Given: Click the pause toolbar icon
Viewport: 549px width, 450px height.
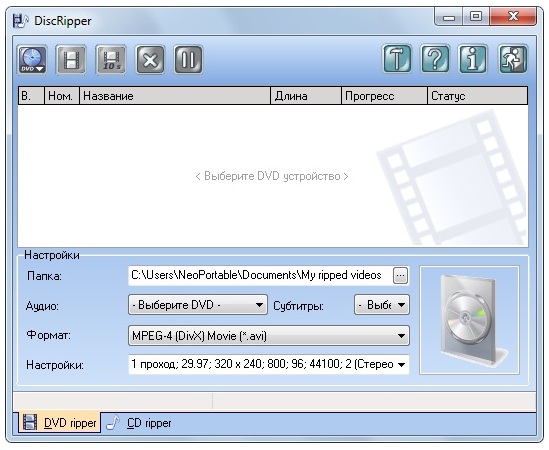Looking at the screenshot, I should [x=188, y=60].
